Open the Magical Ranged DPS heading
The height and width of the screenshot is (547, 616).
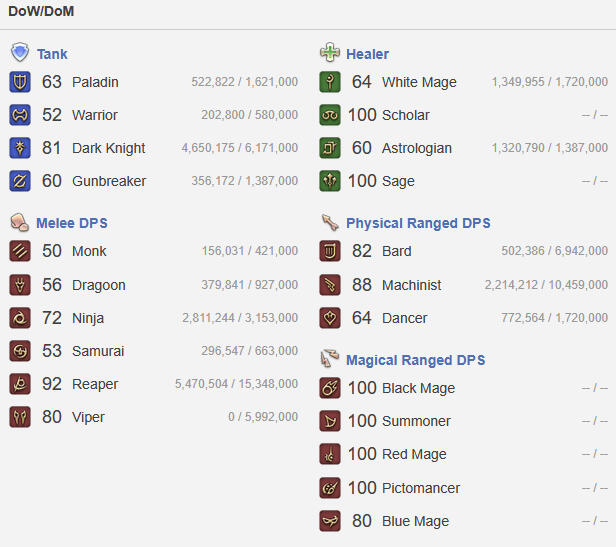click(416, 360)
